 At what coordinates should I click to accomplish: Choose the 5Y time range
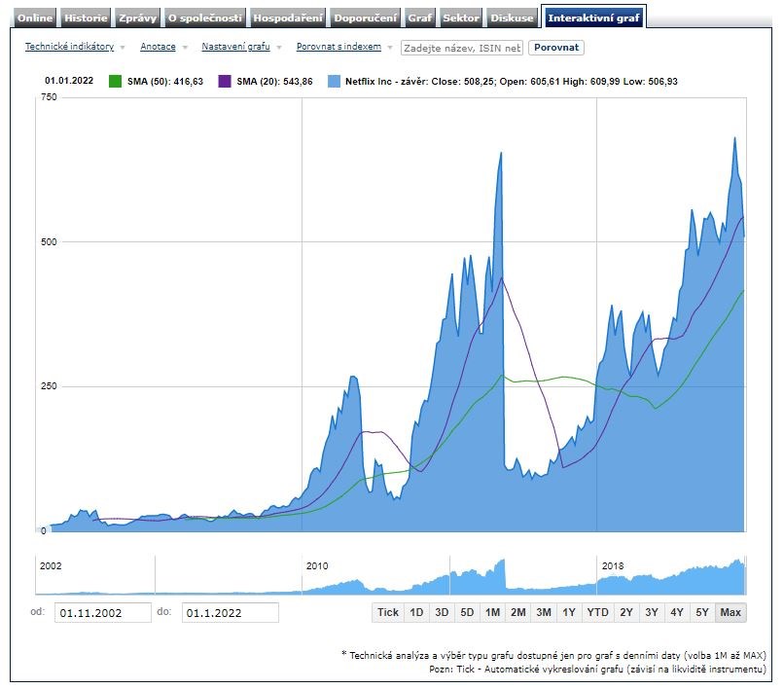701,612
